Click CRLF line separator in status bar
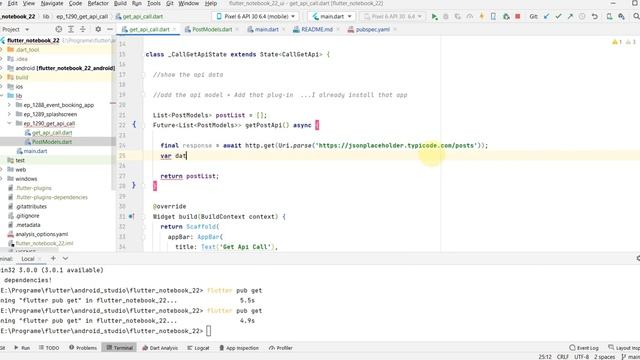The image size is (640, 360). click(562, 357)
